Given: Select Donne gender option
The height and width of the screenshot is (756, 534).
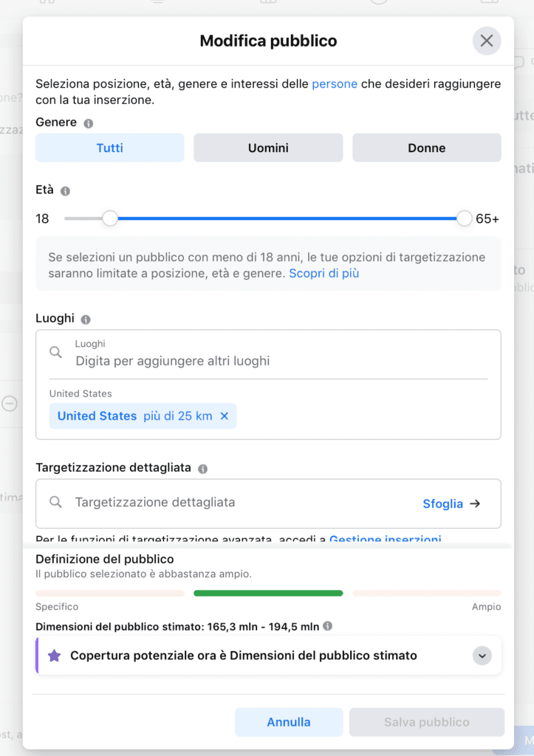Looking at the screenshot, I should coord(427,148).
